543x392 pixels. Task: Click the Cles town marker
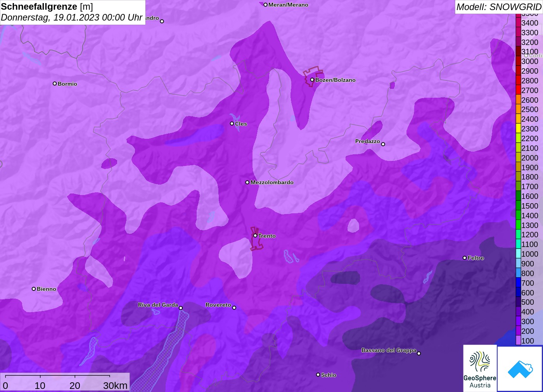tap(232, 123)
